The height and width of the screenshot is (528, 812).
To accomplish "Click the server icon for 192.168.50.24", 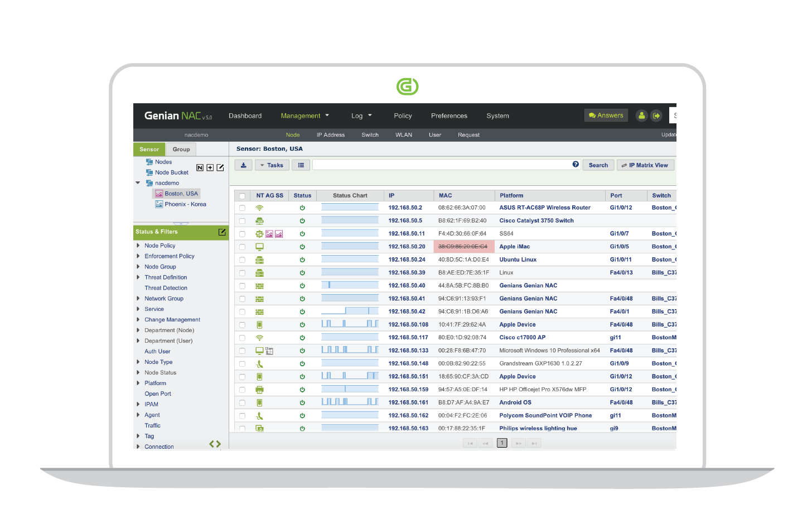I will pyautogui.click(x=259, y=260).
